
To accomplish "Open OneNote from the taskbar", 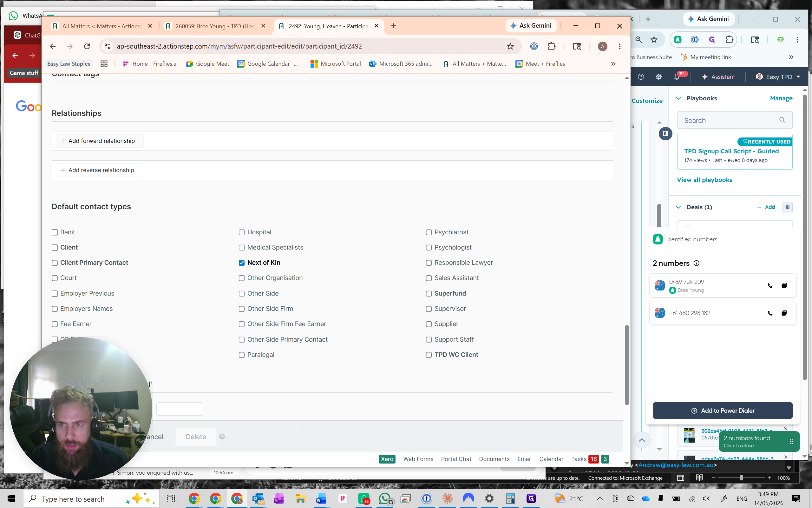I will click(279, 498).
